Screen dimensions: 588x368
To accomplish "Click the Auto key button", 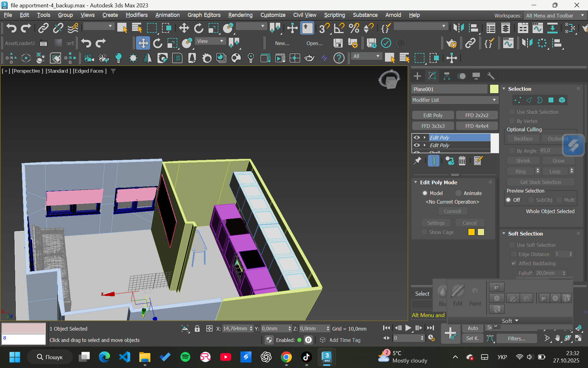I will click(473, 328).
